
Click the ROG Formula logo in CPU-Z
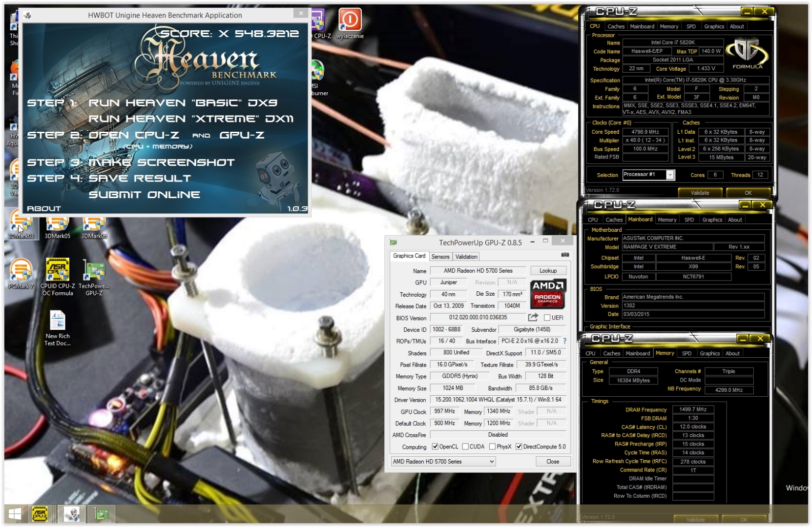pos(747,54)
